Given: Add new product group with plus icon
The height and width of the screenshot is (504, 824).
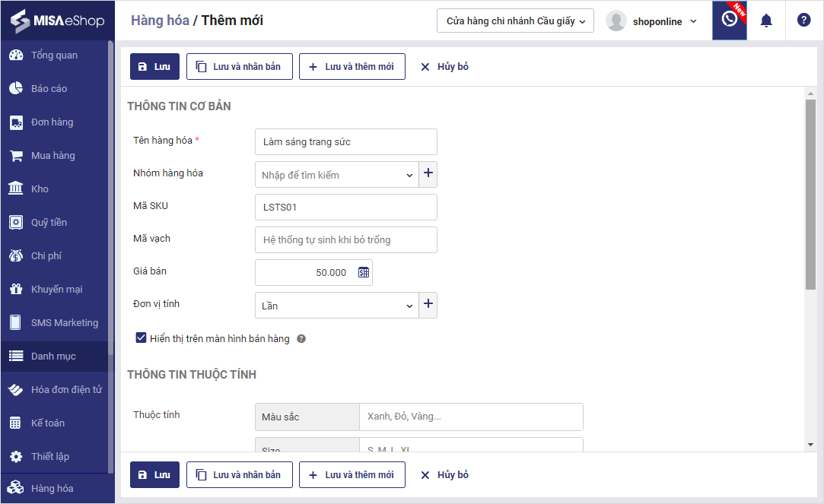Looking at the screenshot, I should coord(428,174).
